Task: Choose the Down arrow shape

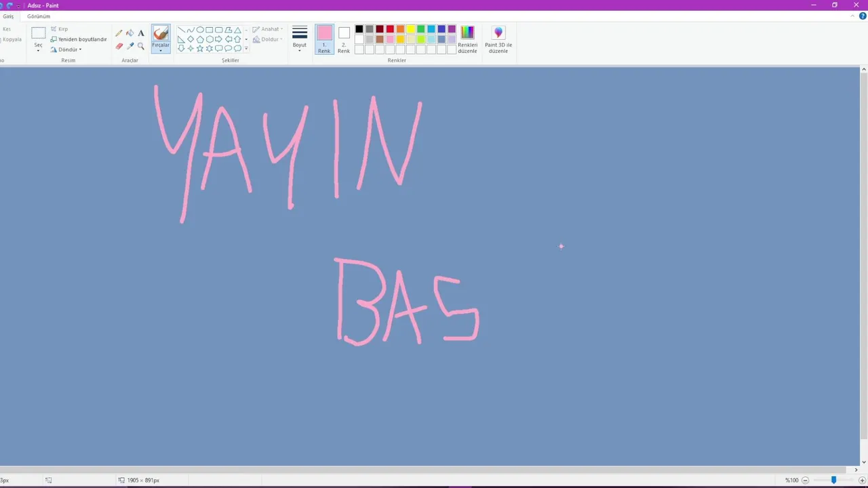Action: pyautogui.click(x=181, y=48)
